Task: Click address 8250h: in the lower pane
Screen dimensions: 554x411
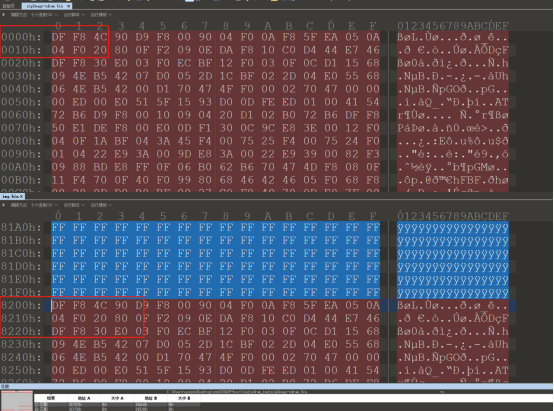Action: 21,370
